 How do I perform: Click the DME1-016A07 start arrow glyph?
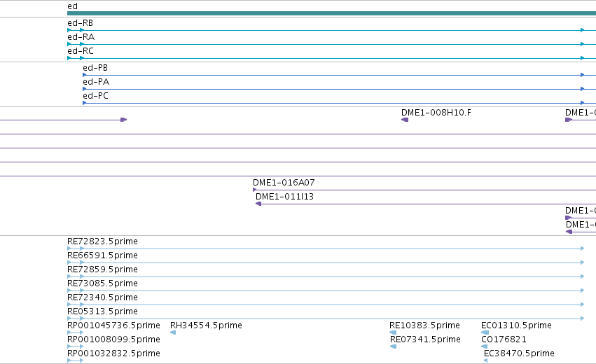255,190
